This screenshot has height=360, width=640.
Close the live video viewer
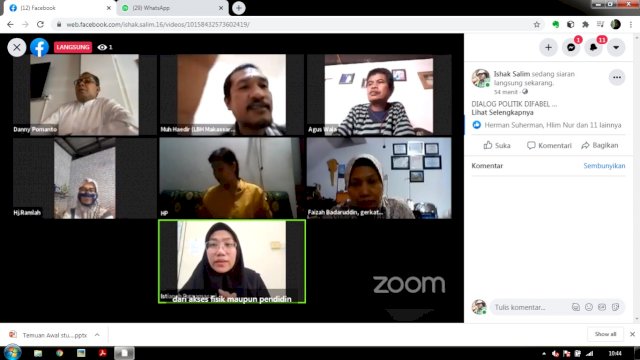pos(17,47)
